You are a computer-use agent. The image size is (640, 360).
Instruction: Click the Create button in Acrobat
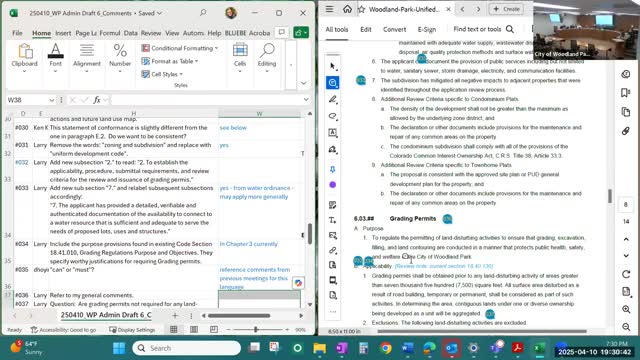click(507, 9)
